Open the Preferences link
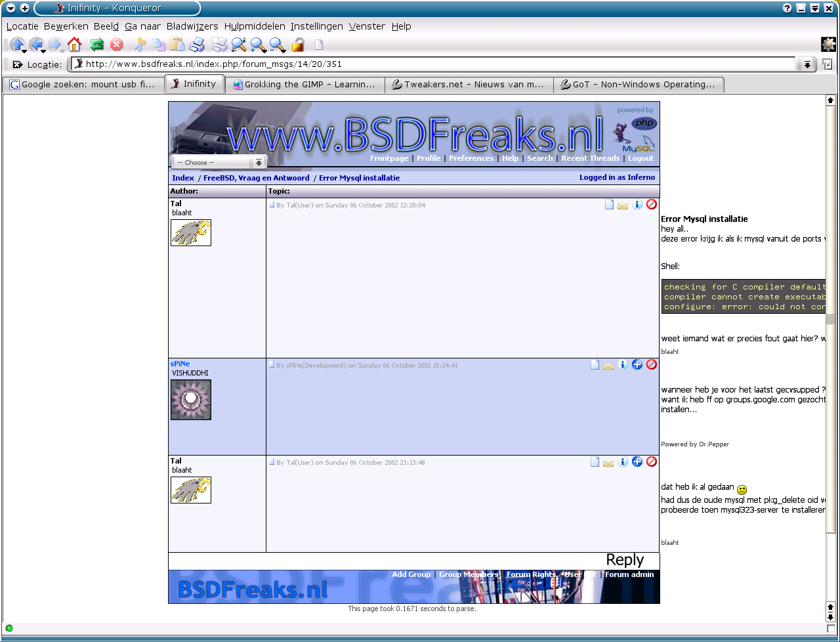The image size is (840, 642). pyautogui.click(x=471, y=158)
